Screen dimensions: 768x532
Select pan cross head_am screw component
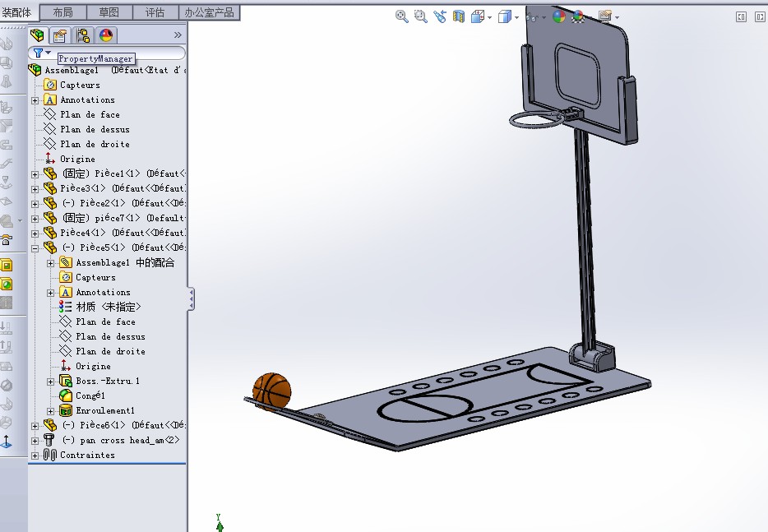click(x=112, y=440)
